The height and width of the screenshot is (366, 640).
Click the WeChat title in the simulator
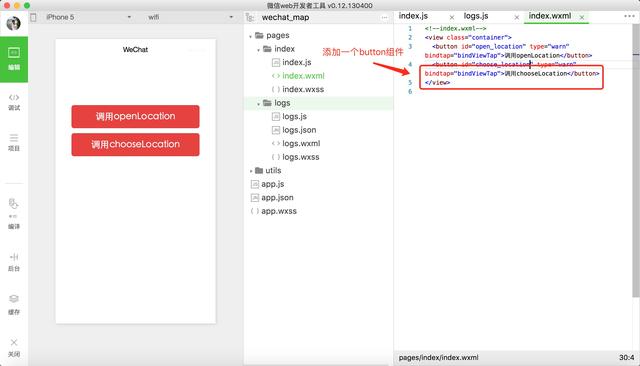136,50
